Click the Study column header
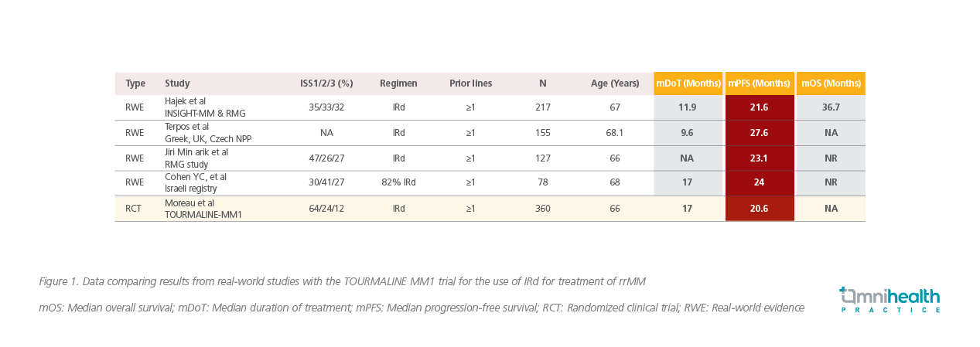980x347 pixels. click(x=177, y=83)
